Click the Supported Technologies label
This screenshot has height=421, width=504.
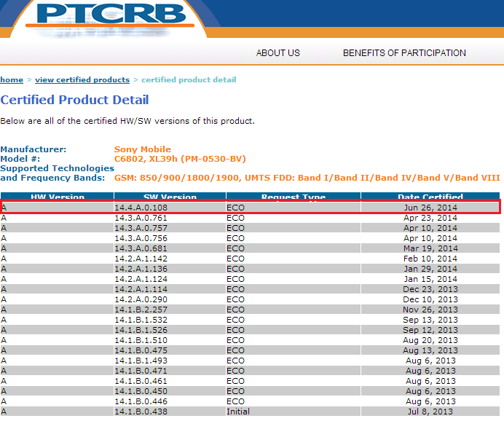click(58, 168)
